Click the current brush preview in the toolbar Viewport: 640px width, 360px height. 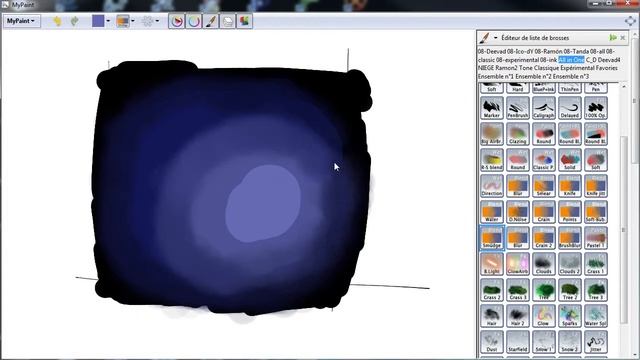point(123,21)
